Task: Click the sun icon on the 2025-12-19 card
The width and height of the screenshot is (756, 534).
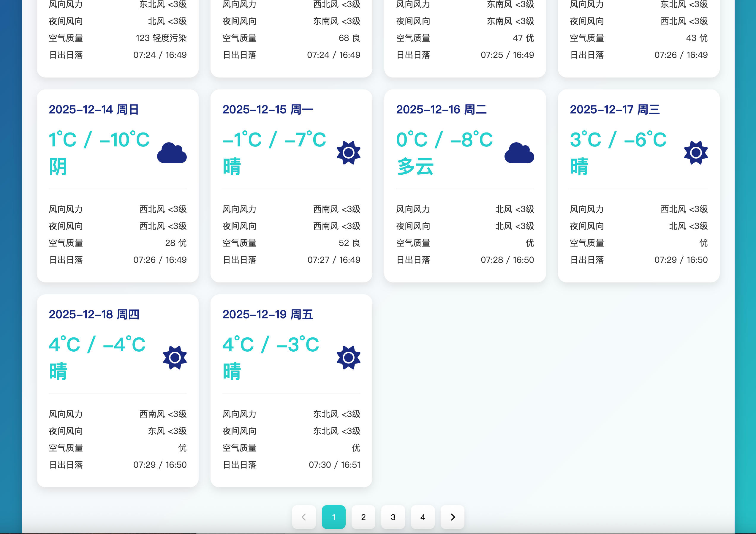Action: coord(348,357)
